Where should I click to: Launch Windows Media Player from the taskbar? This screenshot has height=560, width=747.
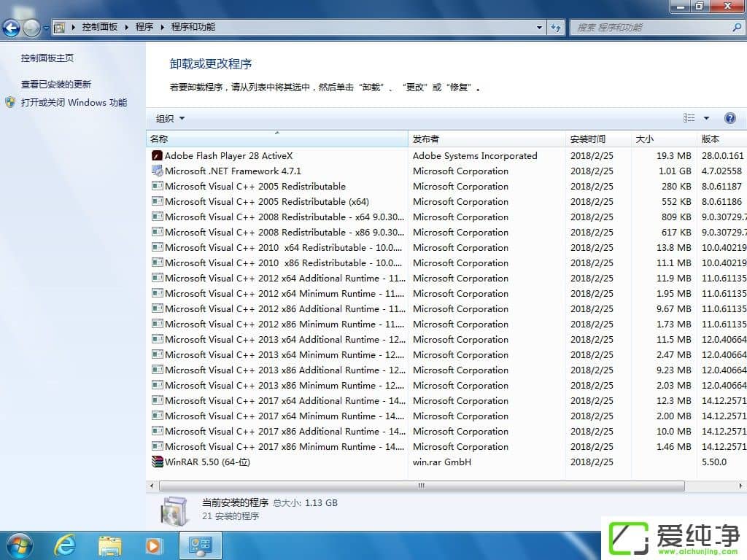tap(154, 545)
